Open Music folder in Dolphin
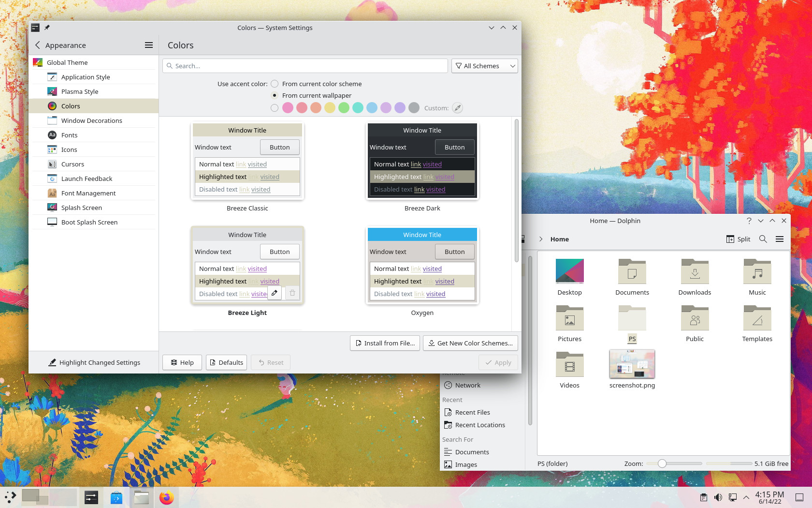 pos(757,277)
